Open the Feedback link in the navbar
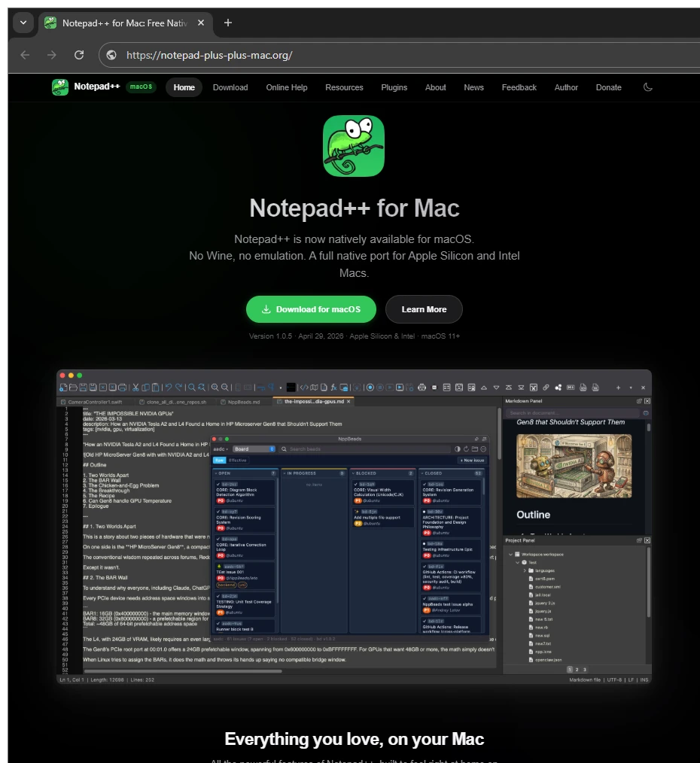The height and width of the screenshot is (763, 700). pos(519,87)
